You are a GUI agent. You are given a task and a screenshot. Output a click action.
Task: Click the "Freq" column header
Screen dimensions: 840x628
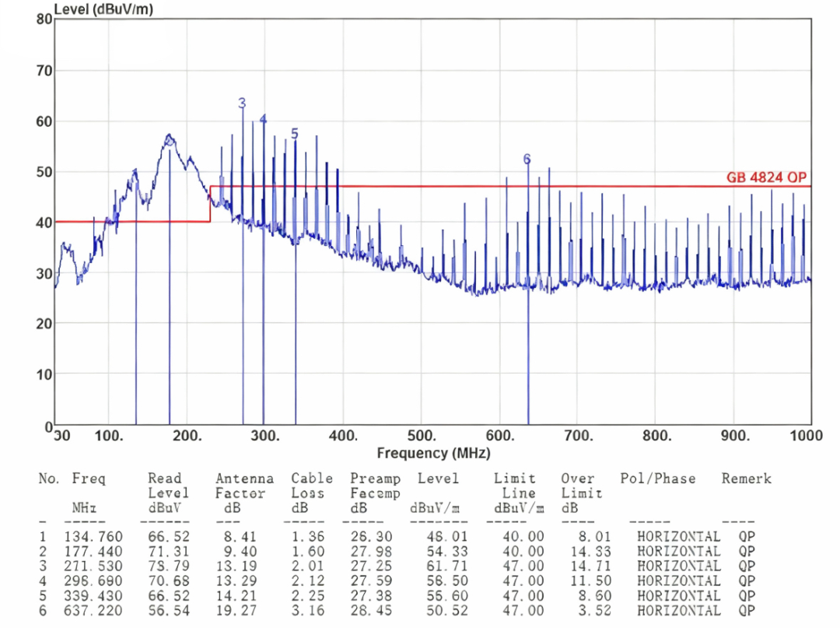[x=89, y=479]
